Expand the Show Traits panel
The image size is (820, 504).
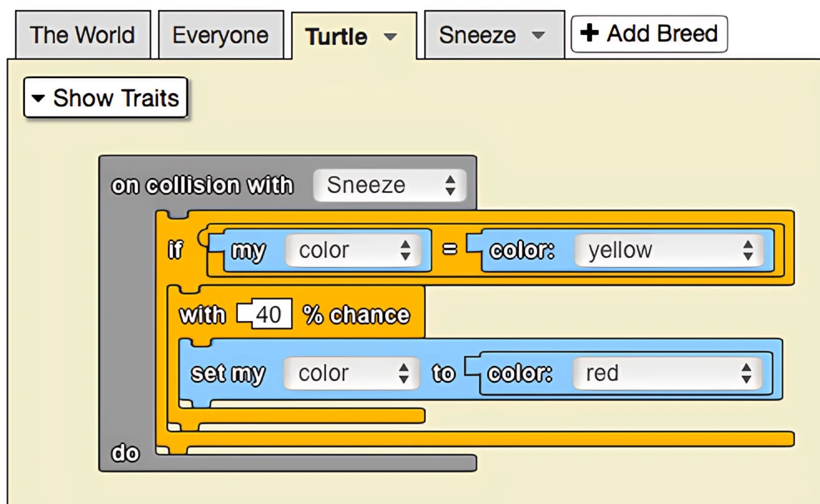(106, 98)
